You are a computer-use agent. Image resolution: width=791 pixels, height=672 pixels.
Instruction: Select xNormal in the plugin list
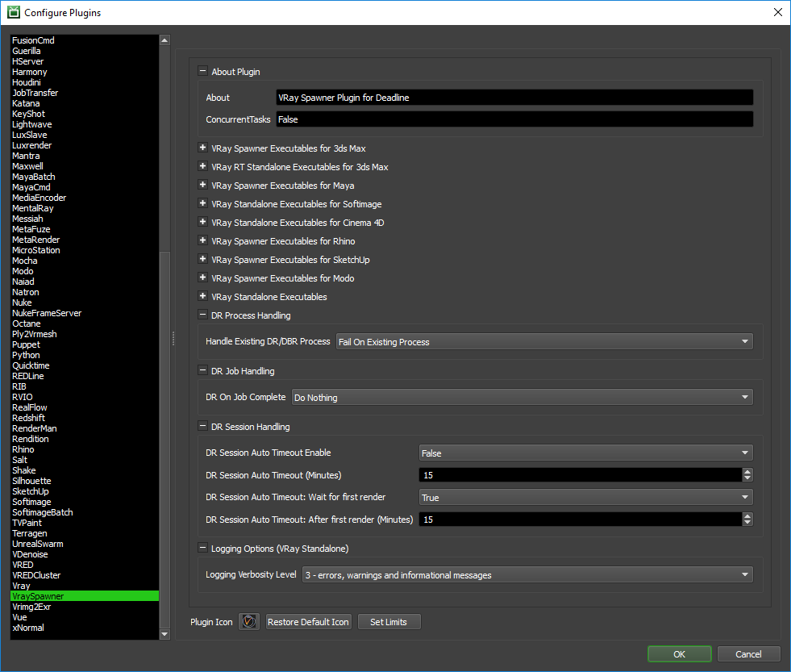coord(28,627)
